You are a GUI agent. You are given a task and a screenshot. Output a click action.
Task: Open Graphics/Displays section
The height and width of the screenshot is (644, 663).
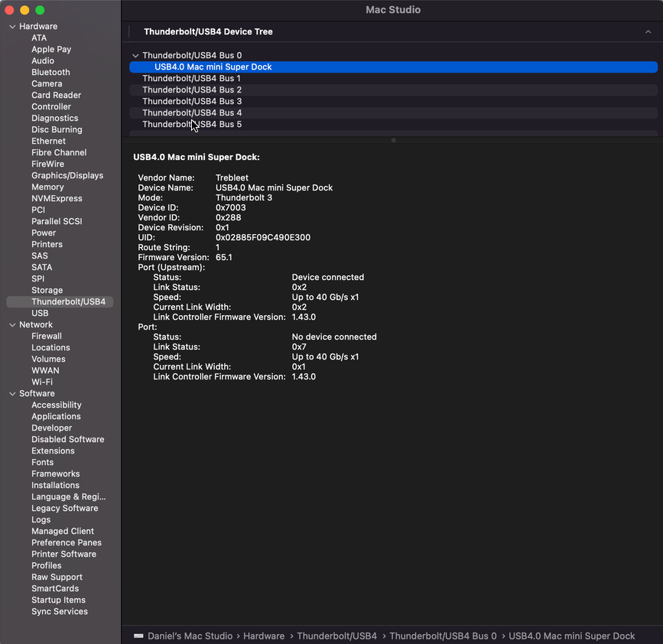[x=67, y=175]
